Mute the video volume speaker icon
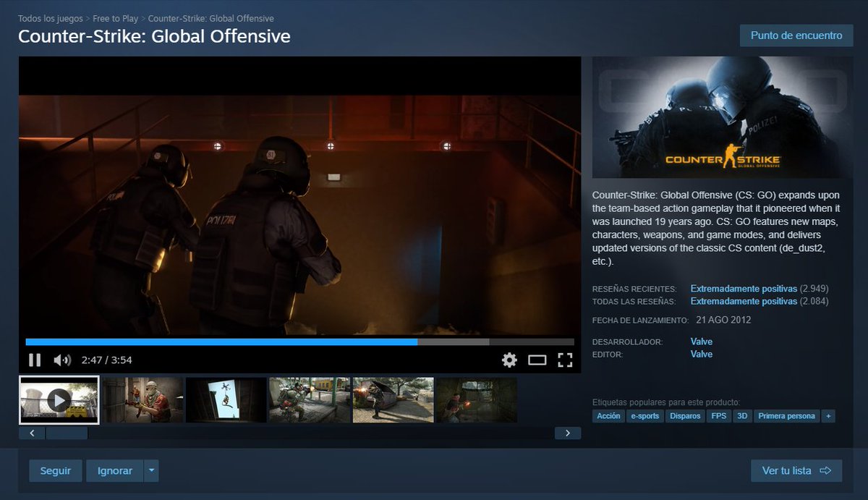The image size is (868, 500). point(62,360)
